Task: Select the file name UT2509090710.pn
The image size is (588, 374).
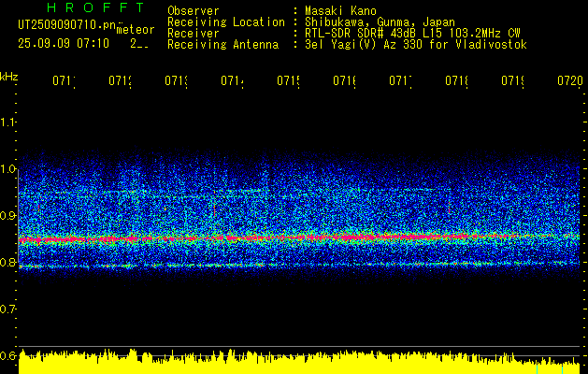Action: coord(66,24)
